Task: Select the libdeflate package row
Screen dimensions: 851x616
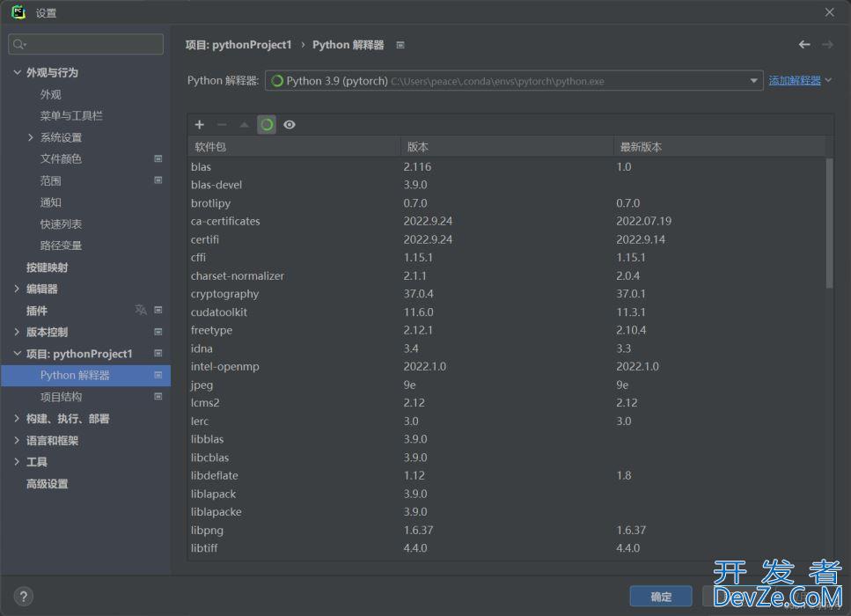Action: click(x=506, y=475)
